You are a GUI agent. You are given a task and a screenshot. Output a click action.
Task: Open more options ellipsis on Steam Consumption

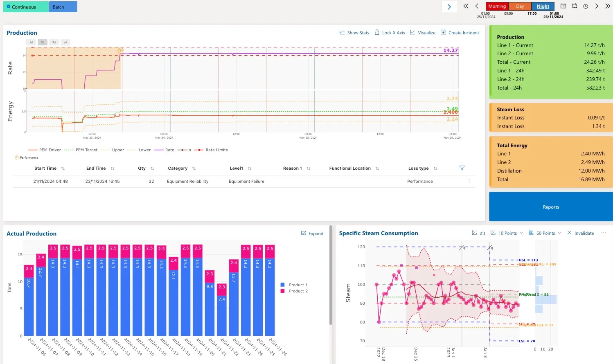(x=603, y=233)
